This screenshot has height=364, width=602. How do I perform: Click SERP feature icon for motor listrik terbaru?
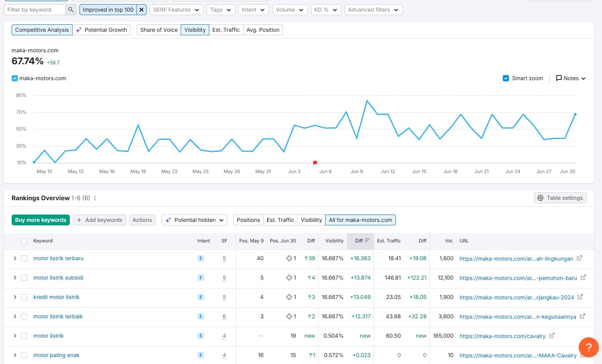(289, 258)
